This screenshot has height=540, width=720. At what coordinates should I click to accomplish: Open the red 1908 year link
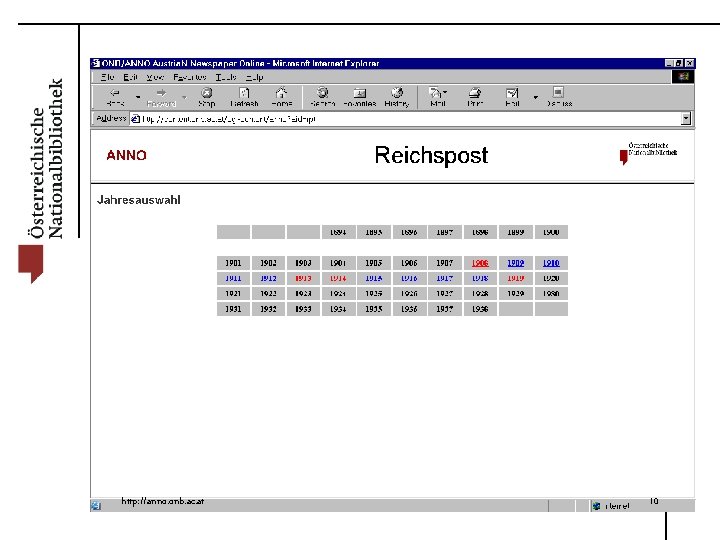coord(480,263)
